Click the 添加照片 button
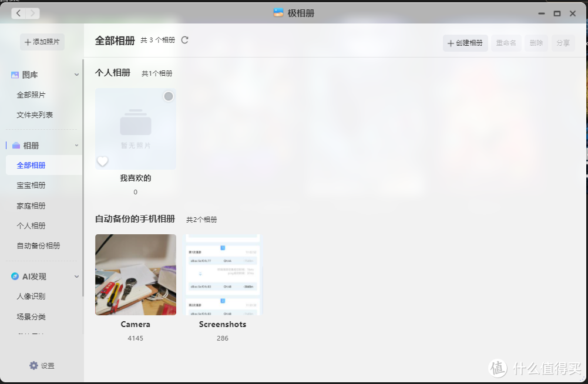The height and width of the screenshot is (384, 588). click(42, 42)
